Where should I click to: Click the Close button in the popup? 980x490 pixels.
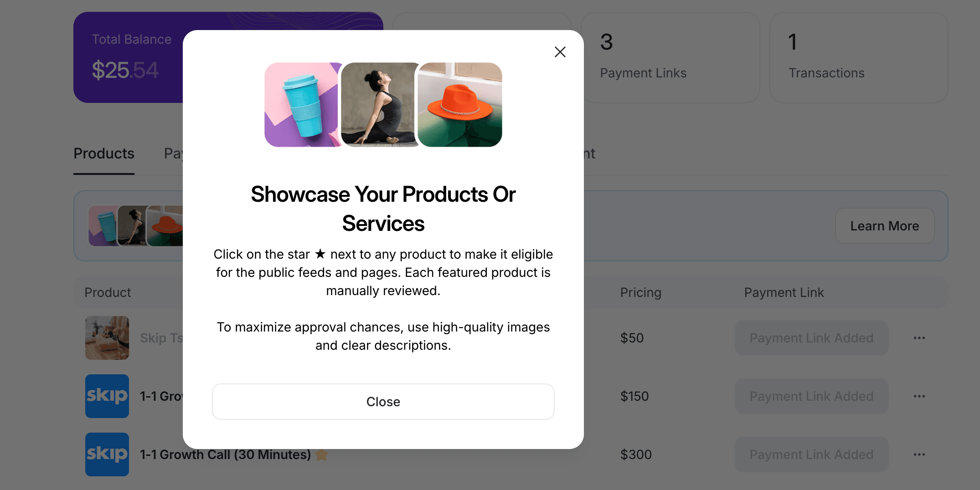[x=383, y=401]
